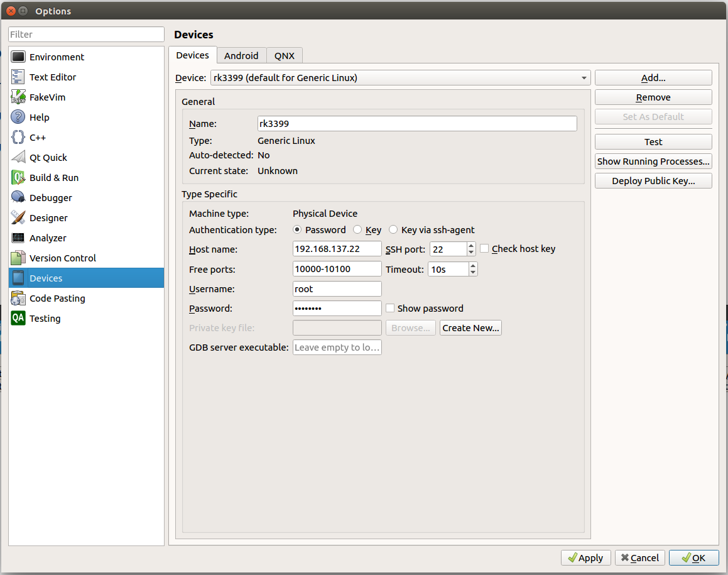Switch to the QNX tab
Viewport: 728px width, 575px height.
[285, 55]
